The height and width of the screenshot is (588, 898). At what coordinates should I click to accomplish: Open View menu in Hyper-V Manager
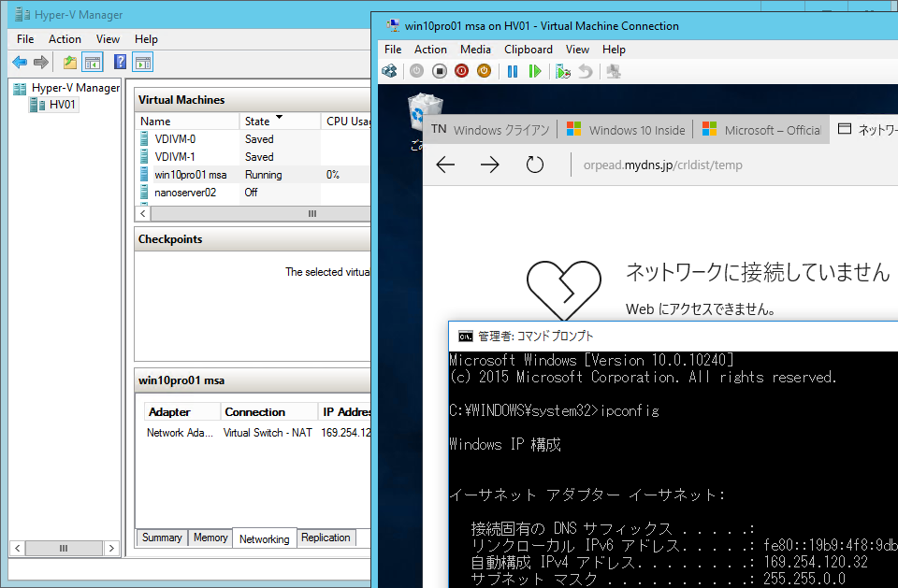pyautogui.click(x=108, y=39)
